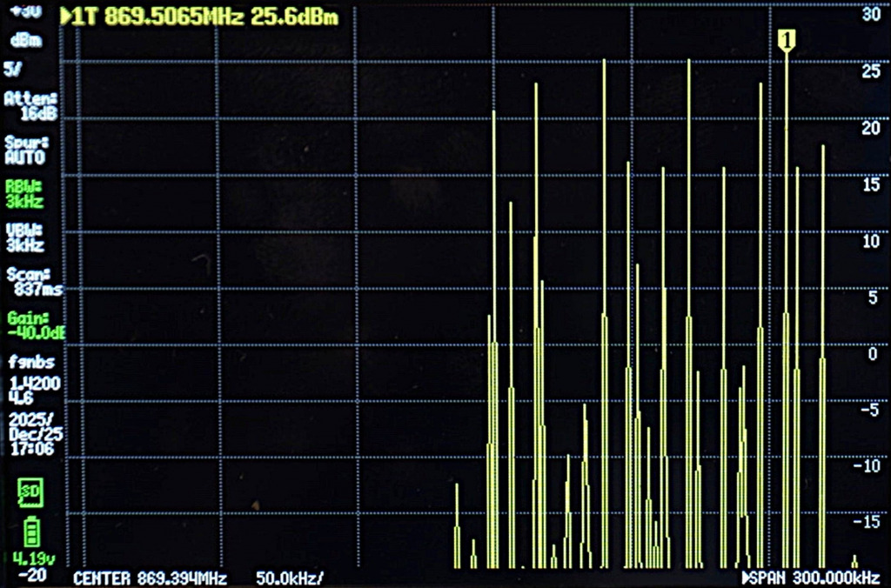Open the Atten 16dB setting
891x588 pixels.
(31, 106)
